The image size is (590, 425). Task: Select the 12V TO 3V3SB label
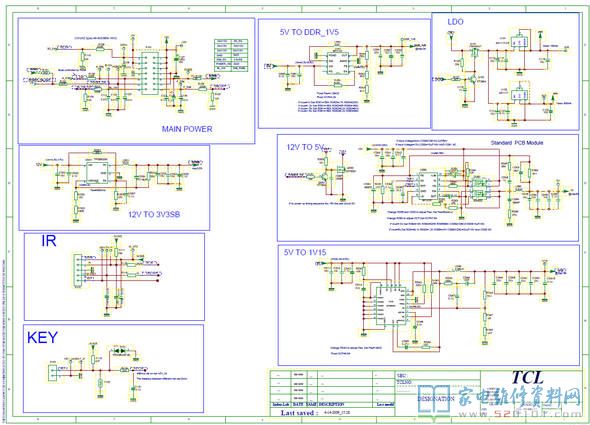pyautogui.click(x=154, y=214)
